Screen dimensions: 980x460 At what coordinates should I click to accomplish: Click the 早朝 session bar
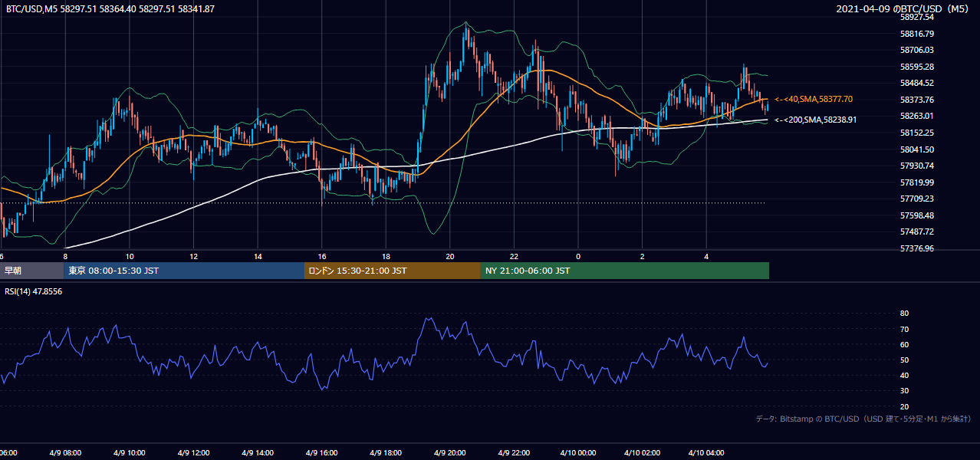[x=31, y=271]
